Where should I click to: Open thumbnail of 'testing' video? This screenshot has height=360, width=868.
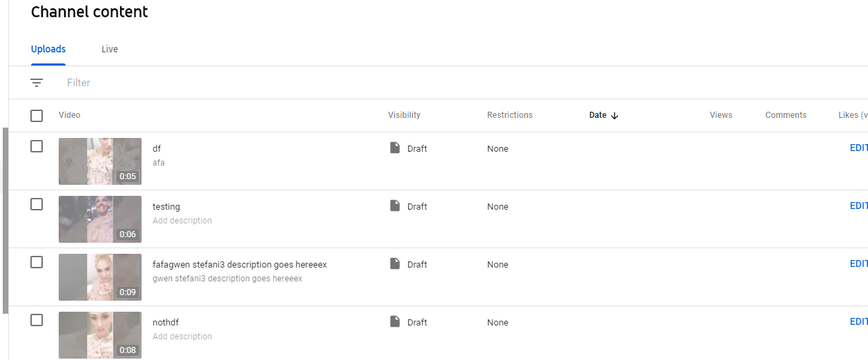tap(100, 219)
